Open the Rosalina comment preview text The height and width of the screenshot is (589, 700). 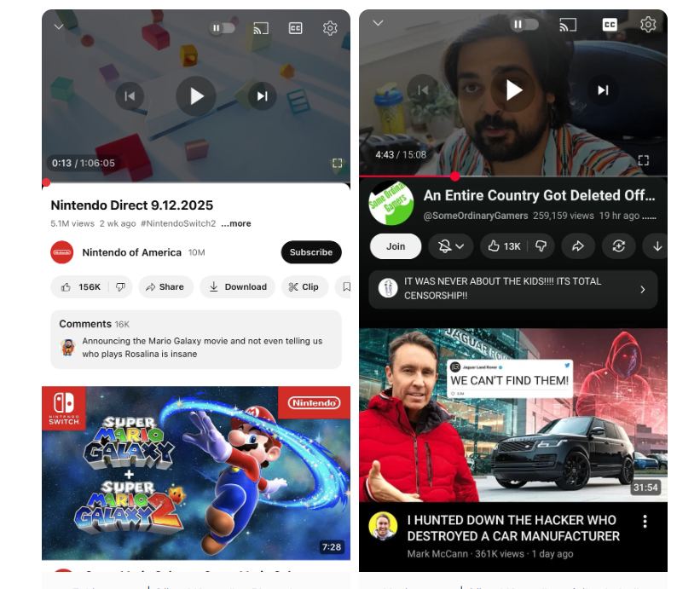click(202, 348)
